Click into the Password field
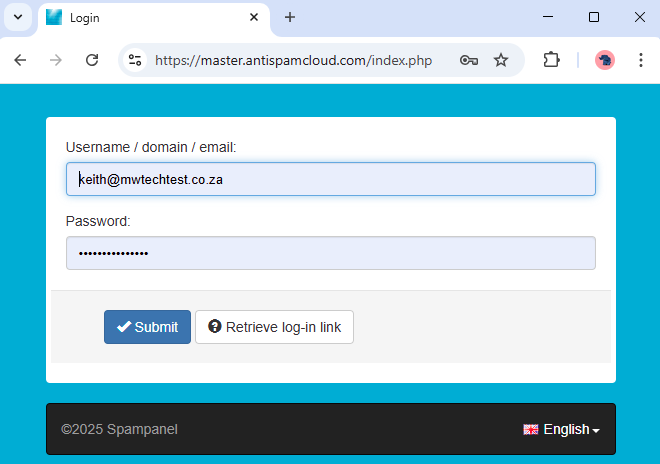 point(330,253)
